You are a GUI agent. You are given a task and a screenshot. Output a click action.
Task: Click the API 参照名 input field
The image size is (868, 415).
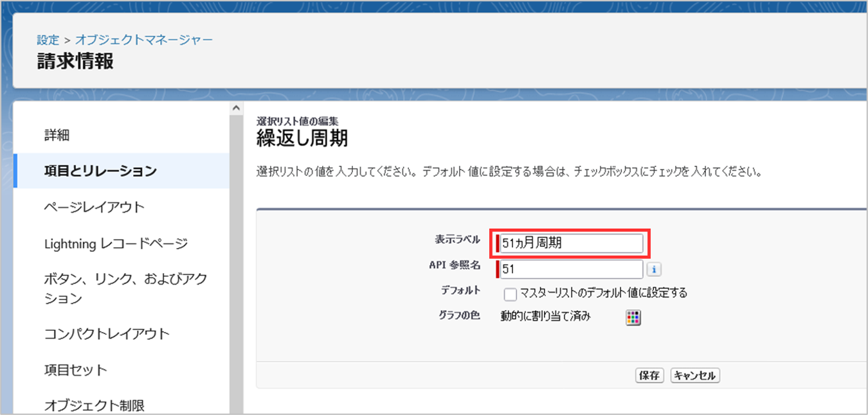pos(571,269)
